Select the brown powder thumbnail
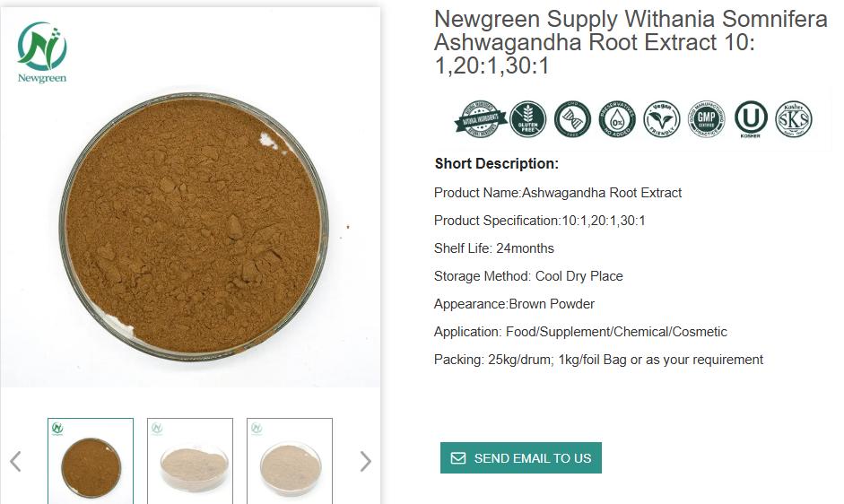This screenshot has width=844, height=504. point(91,461)
